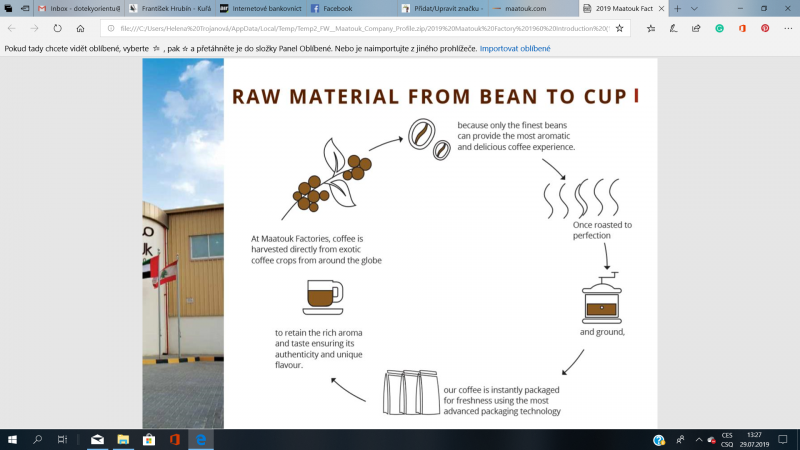Share this page
The height and width of the screenshot is (450, 800).
click(x=696, y=29)
